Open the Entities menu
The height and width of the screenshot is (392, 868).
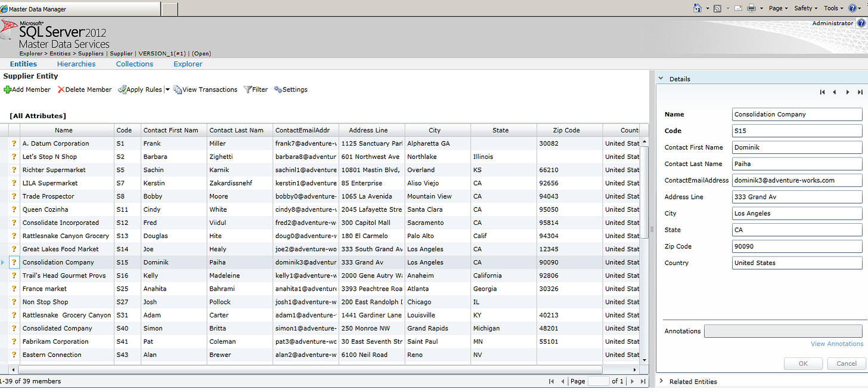click(x=23, y=64)
